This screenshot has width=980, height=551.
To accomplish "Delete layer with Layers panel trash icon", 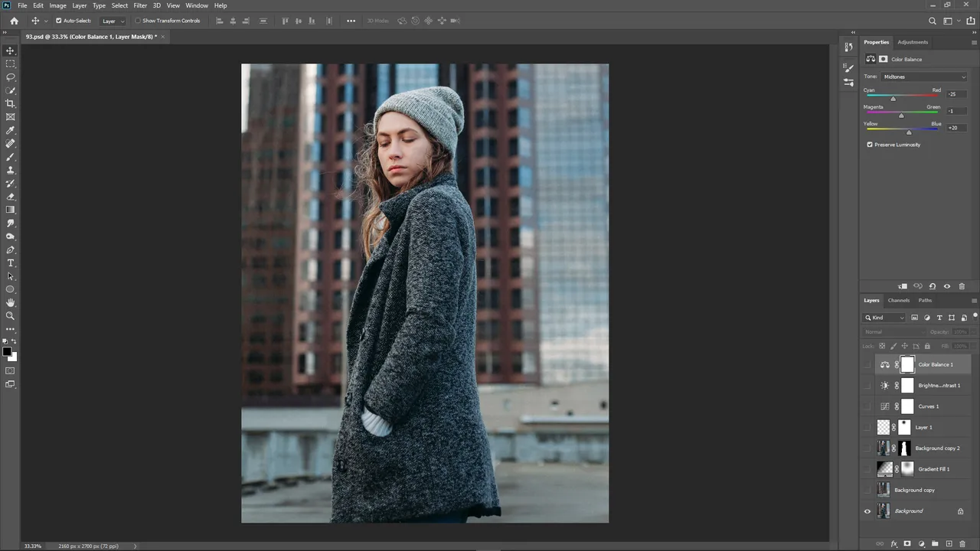I will pos(962,544).
